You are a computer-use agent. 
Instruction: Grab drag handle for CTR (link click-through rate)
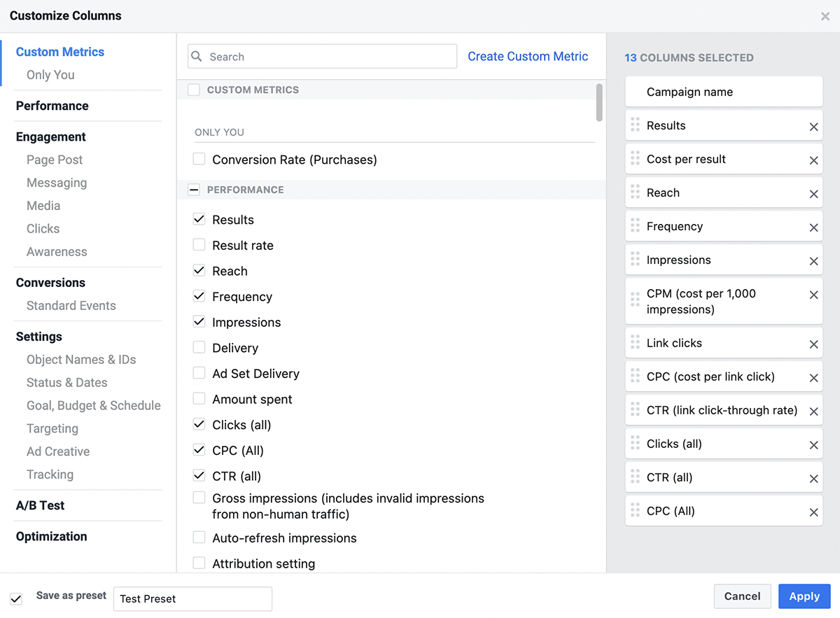tap(635, 409)
